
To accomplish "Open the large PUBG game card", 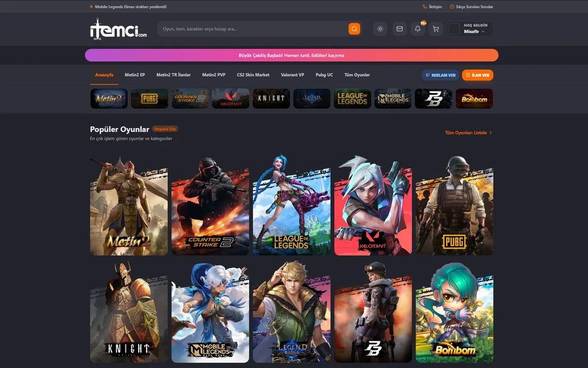I will click(454, 205).
